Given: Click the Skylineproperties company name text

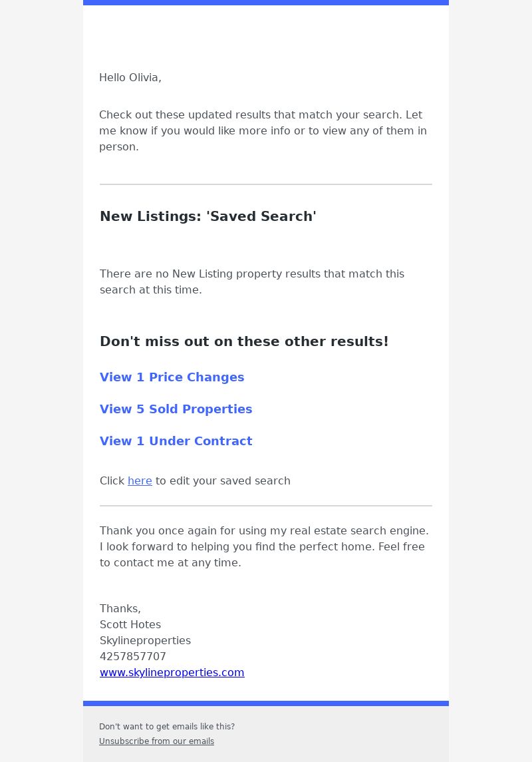Looking at the screenshot, I should point(145,640).
